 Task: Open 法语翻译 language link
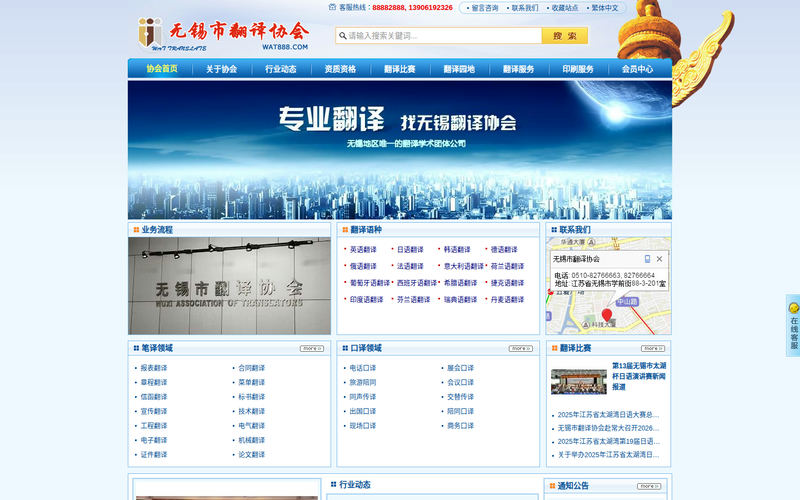click(410, 266)
